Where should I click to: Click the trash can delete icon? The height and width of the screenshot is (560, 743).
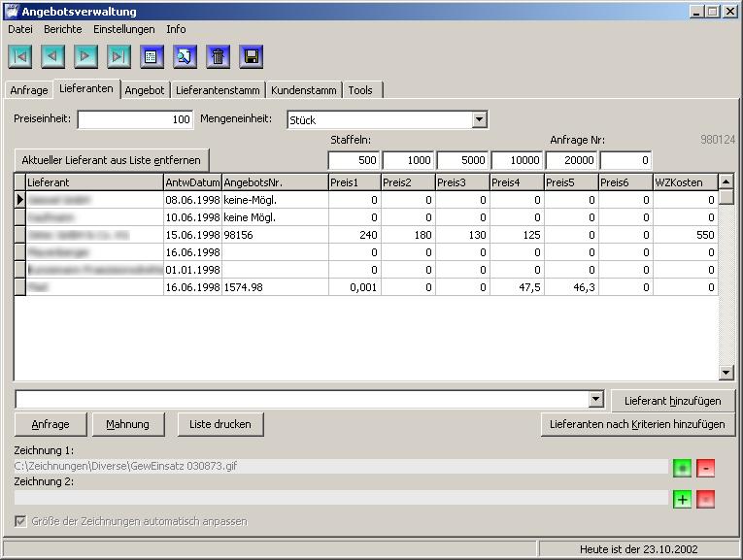coord(218,57)
